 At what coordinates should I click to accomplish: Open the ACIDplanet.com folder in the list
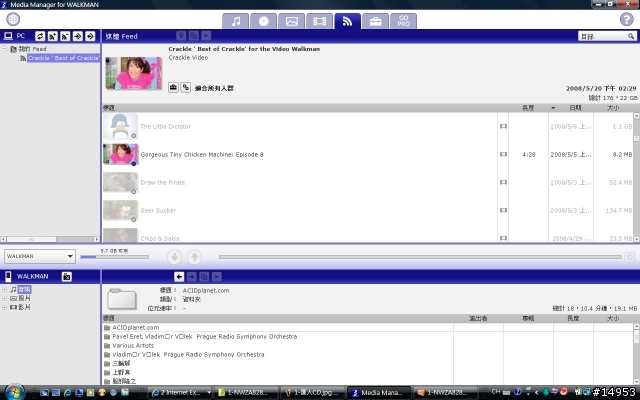(x=278, y=327)
